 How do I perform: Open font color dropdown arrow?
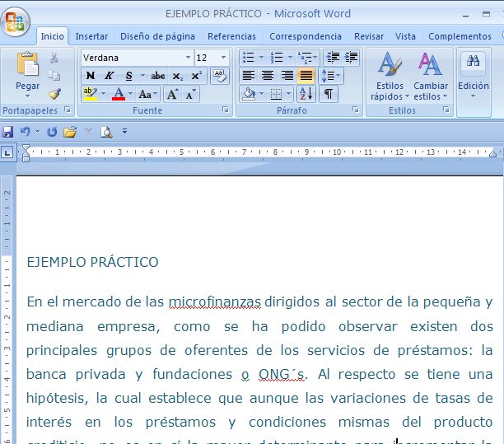(x=130, y=94)
